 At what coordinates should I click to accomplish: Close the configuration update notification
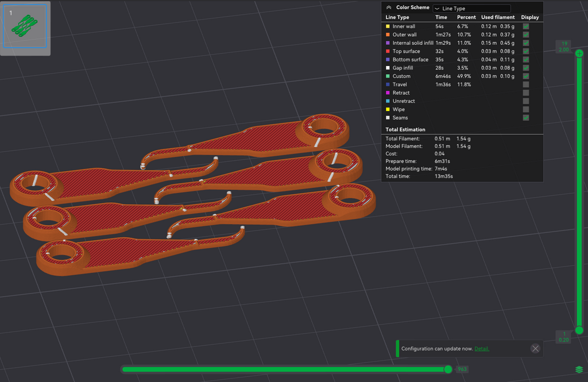click(x=536, y=349)
